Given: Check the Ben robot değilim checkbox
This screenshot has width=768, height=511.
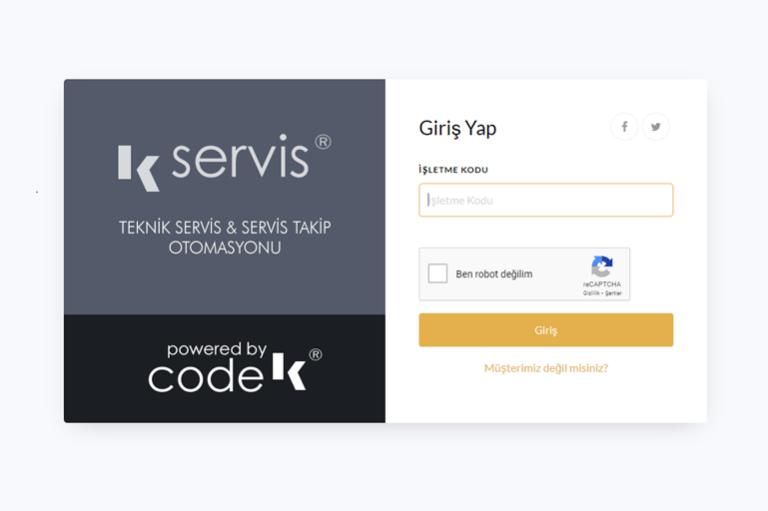Looking at the screenshot, I should [x=437, y=273].
